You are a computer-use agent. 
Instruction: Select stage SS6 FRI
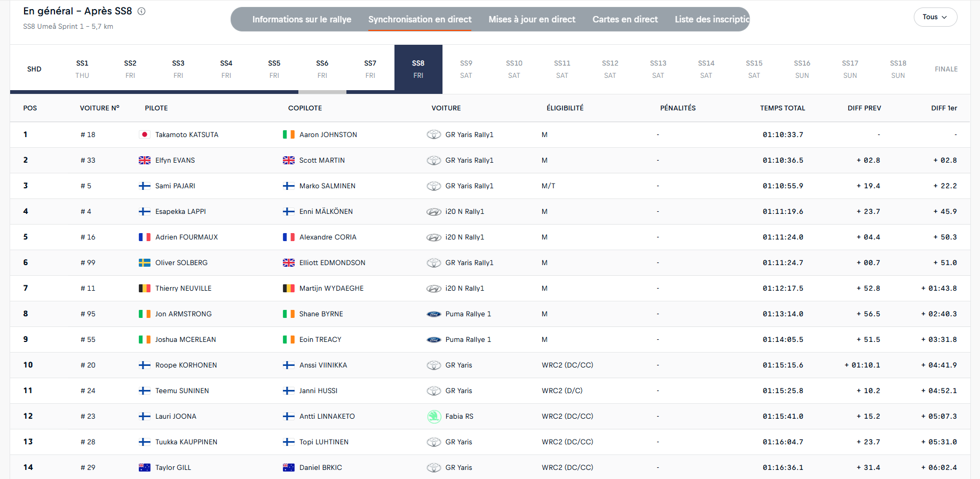pos(322,69)
